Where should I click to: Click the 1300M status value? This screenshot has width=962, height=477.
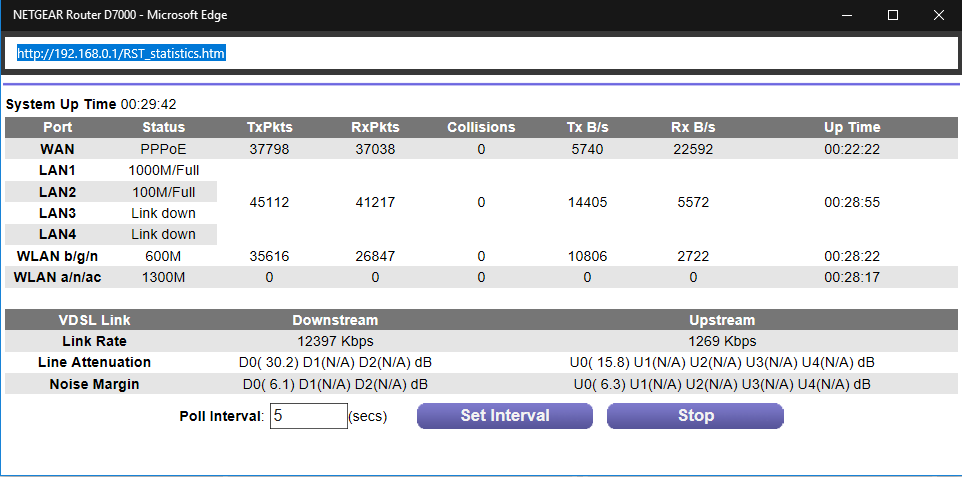click(163, 277)
